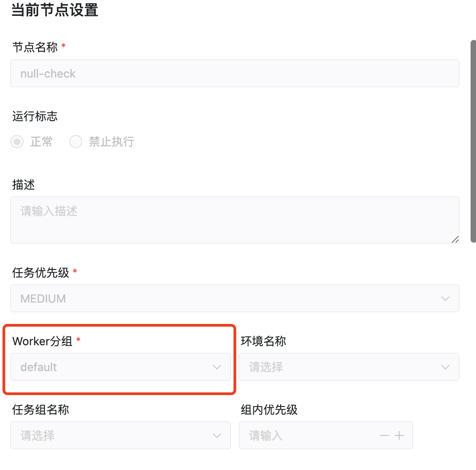Expand the Worker分组 default dropdown
The width and height of the screenshot is (476, 470).
pyautogui.click(x=120, y=367)
